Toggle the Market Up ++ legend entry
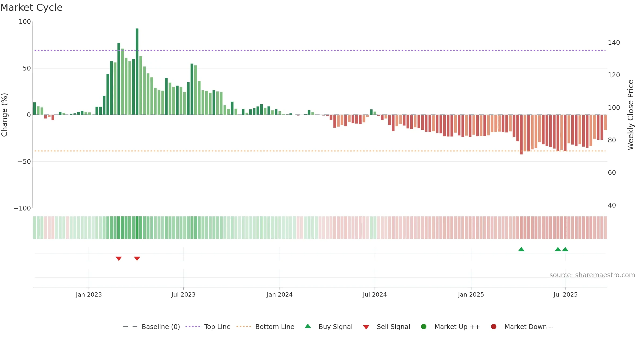The image size is (644, 362). 451,327
